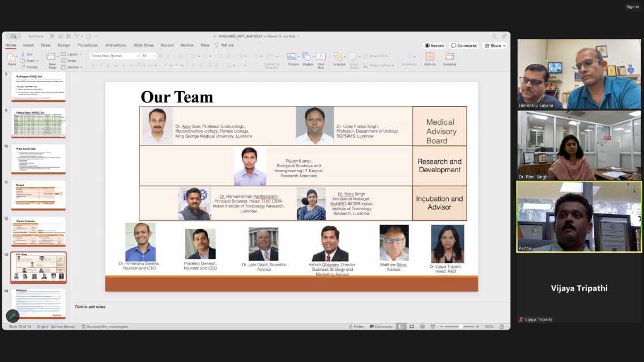Toggle the Notes pane in status bar

point(356,326)
